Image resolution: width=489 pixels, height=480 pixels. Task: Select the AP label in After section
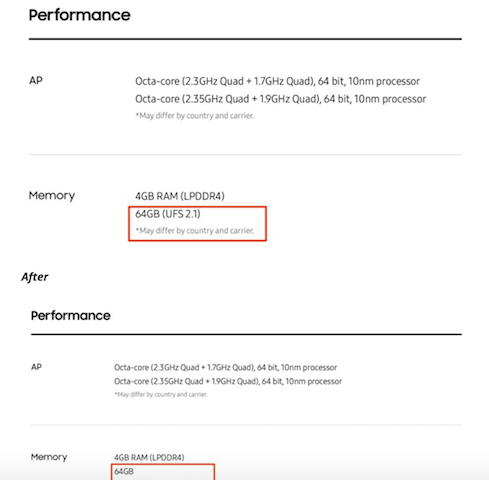point(36,367)
